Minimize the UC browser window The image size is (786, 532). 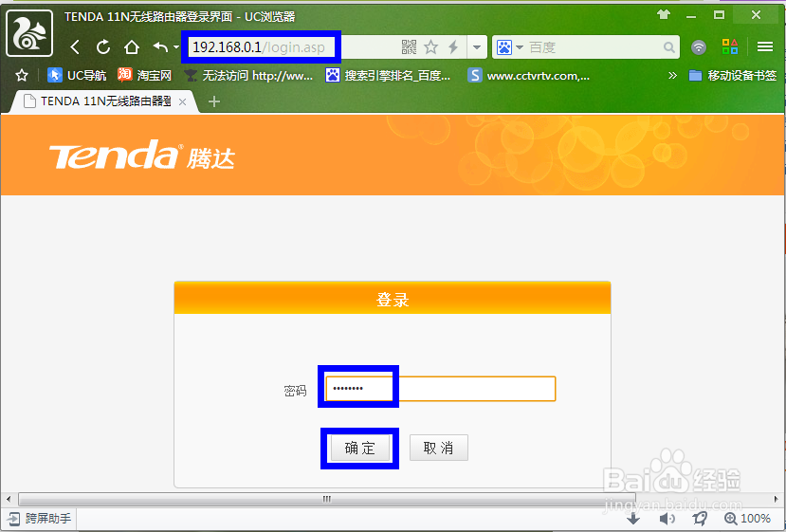tap(691, 15)
